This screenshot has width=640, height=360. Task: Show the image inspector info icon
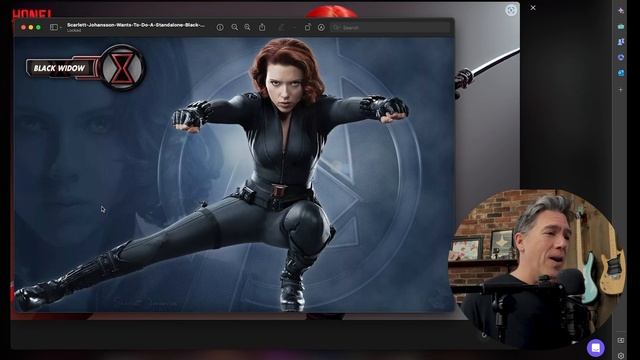point(220,27)
